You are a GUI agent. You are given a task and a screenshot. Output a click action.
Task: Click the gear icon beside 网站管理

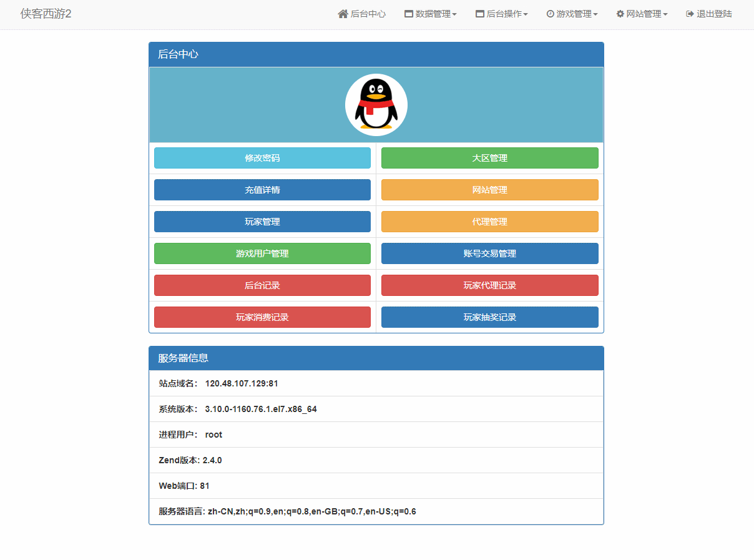click(620, 13)
